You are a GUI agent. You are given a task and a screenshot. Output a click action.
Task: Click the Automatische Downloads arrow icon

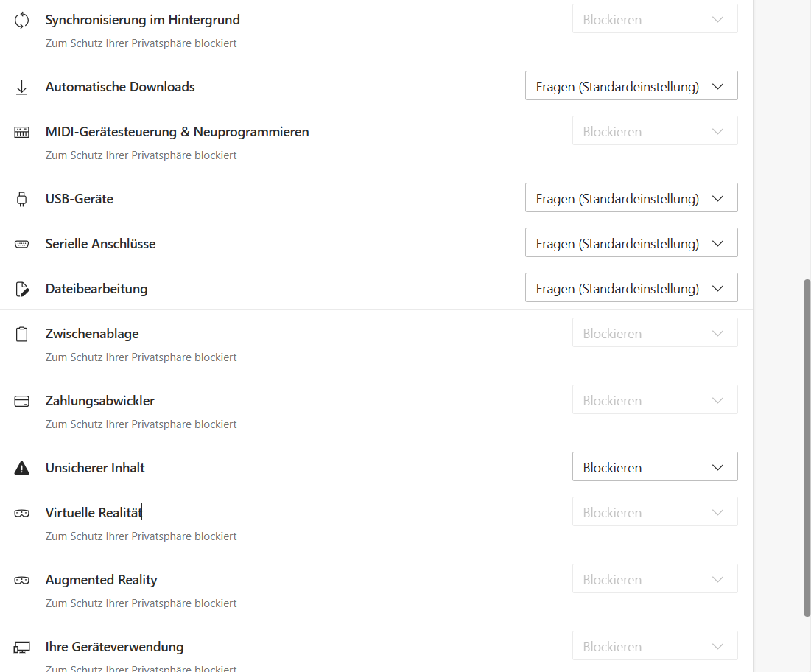(x=22, y=87)
